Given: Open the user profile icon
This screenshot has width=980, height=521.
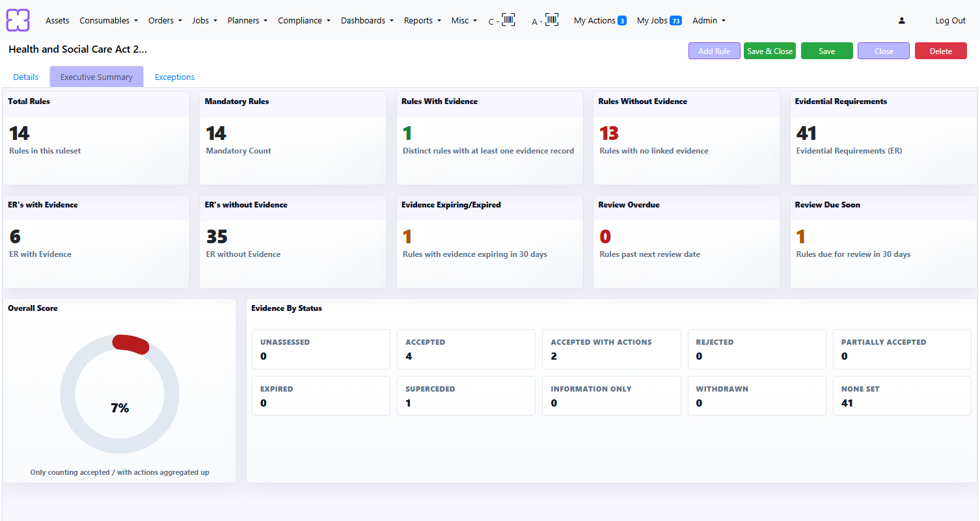Looking at the screenshot, I should click(901, 21).
